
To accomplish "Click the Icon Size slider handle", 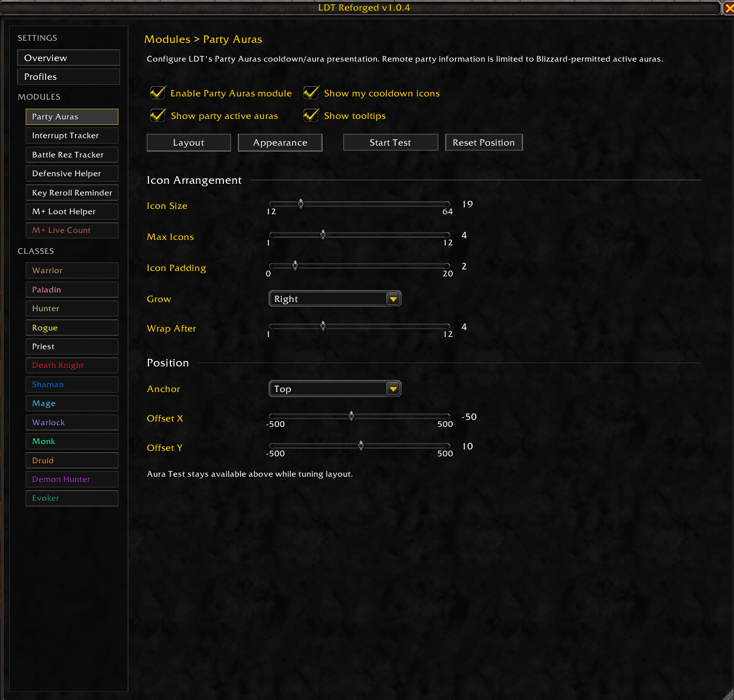I will pyautogui.click(x=301, y=204).
